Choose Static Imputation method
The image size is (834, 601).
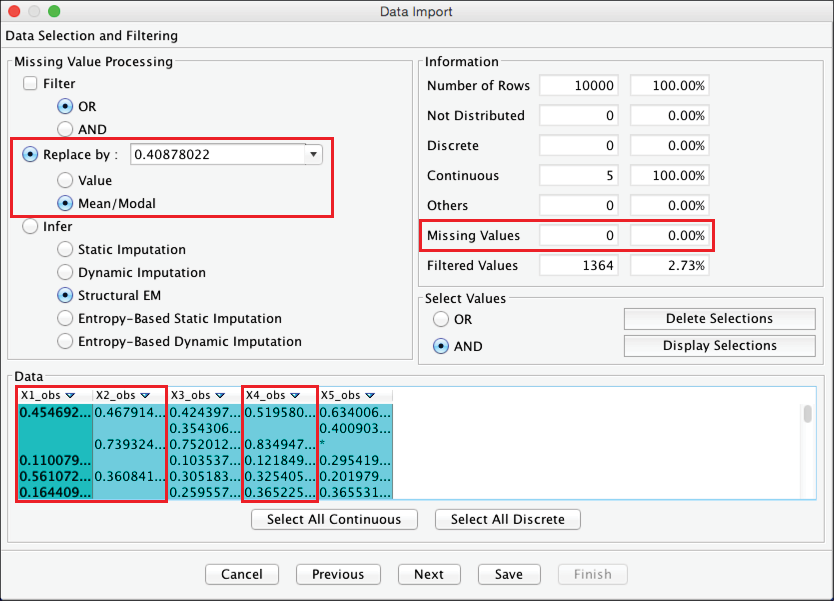coord(66,250)
